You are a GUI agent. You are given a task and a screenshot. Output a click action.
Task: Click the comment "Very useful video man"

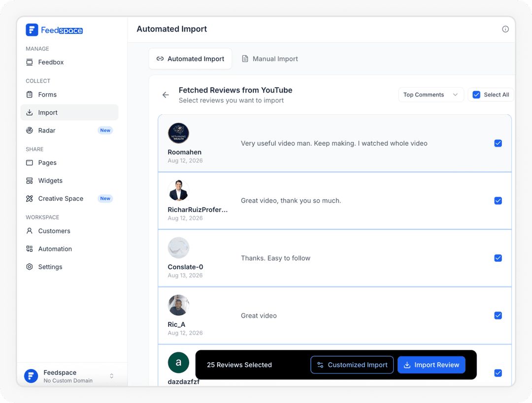[334, 143]
